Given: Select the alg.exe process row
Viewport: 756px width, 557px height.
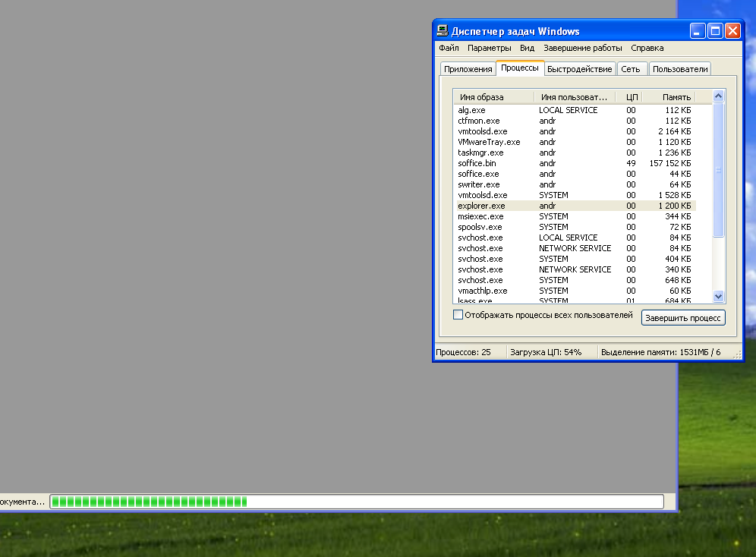Looking at the screenshot, I should click(575, 110).
